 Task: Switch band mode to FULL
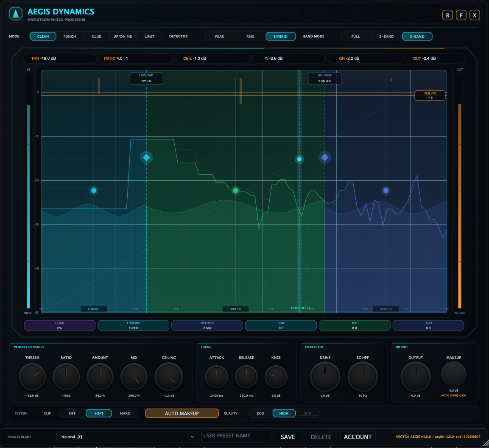click(x=355, y=36)
